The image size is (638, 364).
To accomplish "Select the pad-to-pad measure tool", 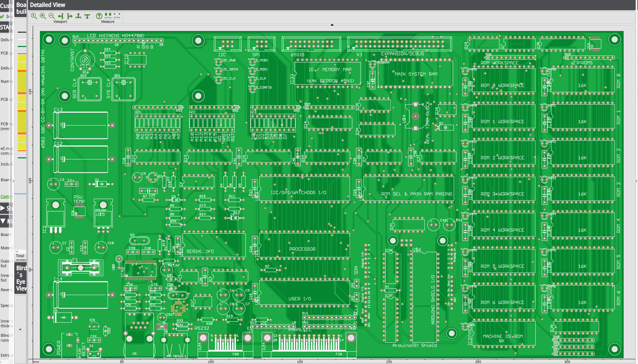I will [108, 16].
